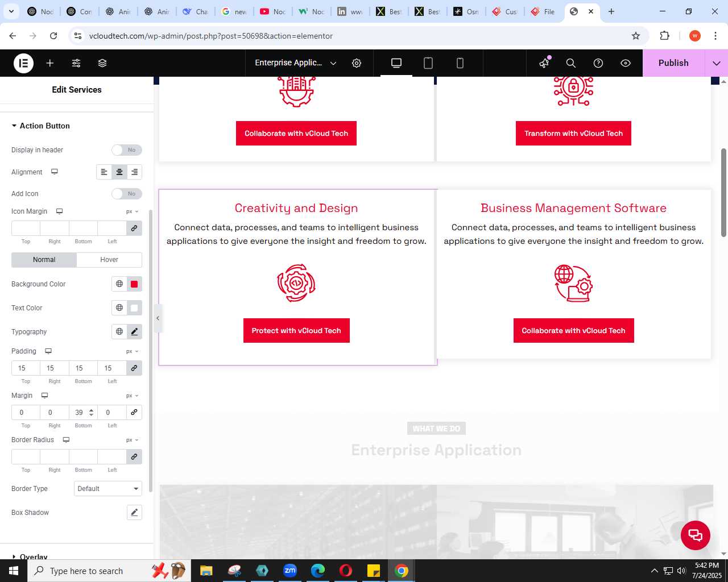
Task: Open browser tab search dropdown
Action: 11,11
